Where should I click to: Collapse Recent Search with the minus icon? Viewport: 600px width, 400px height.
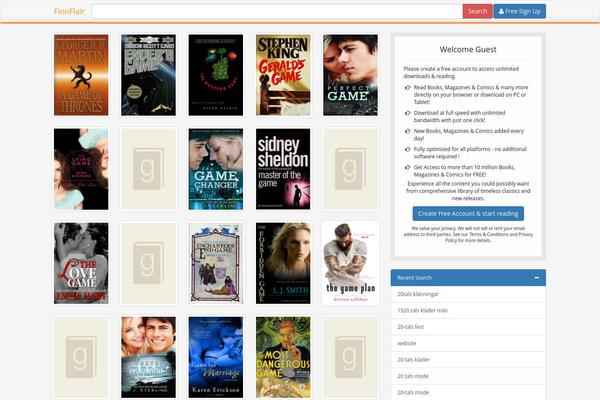click(536, 278)
